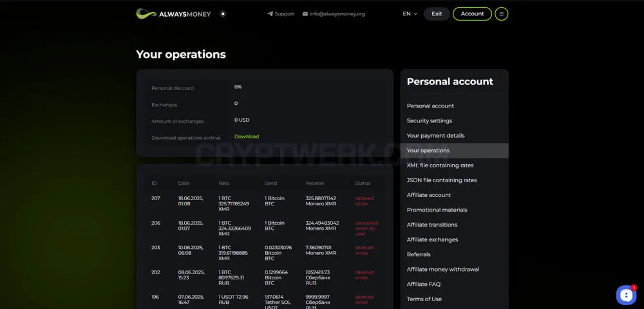Click the Support paper plane icon
Viewport: 644px width, 309px height.
pyautogui.click(x=270, y=14)
